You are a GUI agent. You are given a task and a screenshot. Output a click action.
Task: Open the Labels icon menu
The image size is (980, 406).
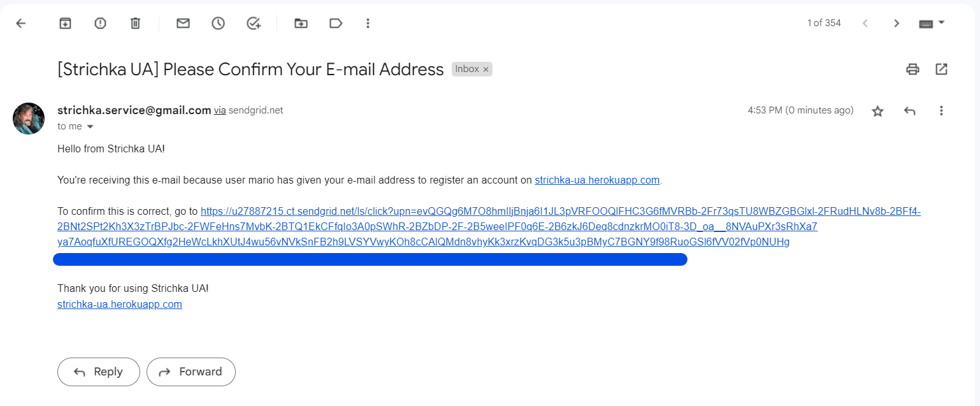(336, 23)
